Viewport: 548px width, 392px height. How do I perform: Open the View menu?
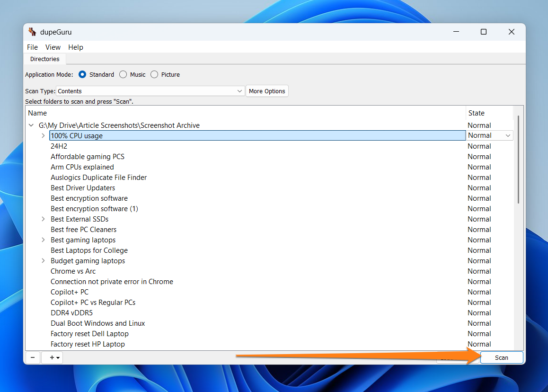[x=53, y=47]
